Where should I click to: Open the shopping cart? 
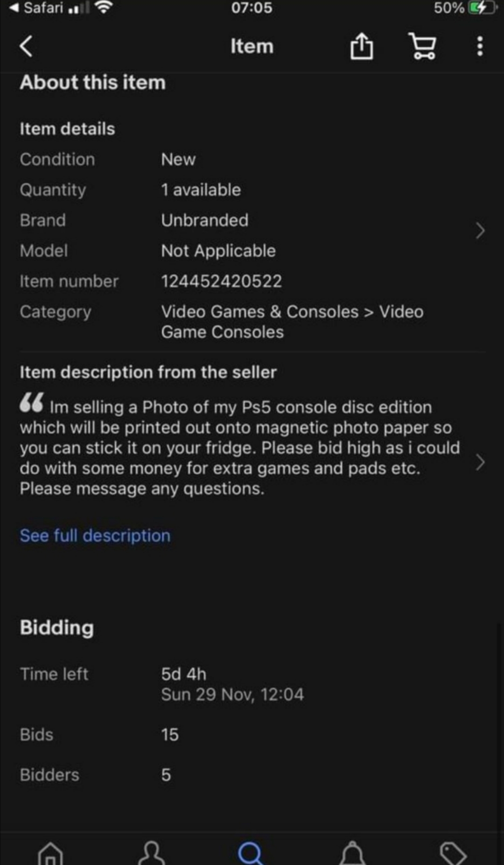pos(423,47)
